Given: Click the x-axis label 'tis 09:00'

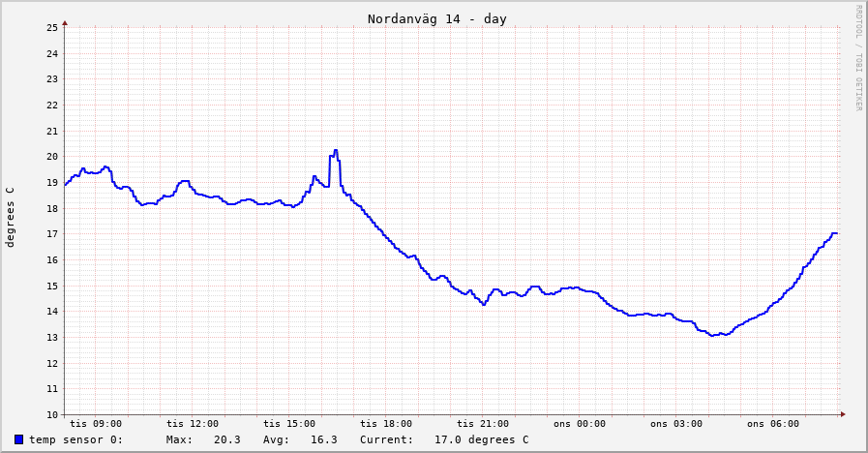Looking at the screenshot, I should coord(96,424).
